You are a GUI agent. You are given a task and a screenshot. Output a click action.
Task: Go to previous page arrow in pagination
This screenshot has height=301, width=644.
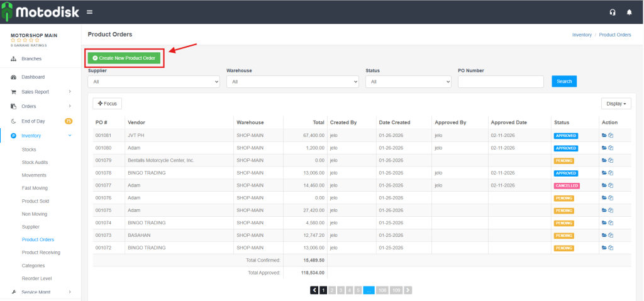pos(314,290)
